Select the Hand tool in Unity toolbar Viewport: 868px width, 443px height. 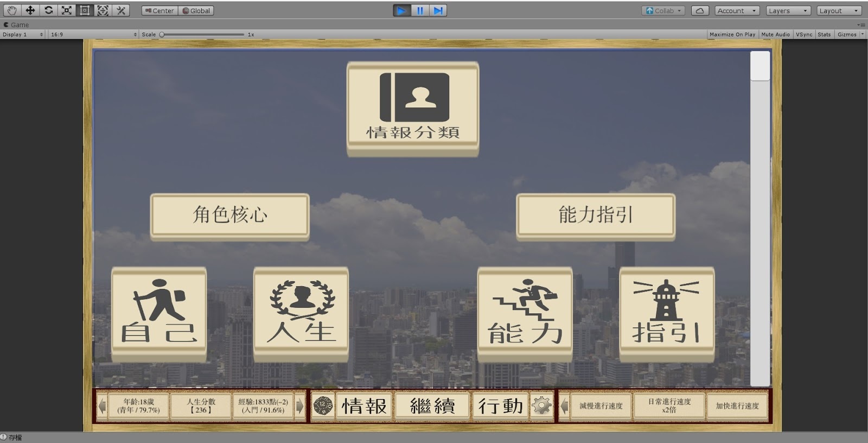(12, 10)
